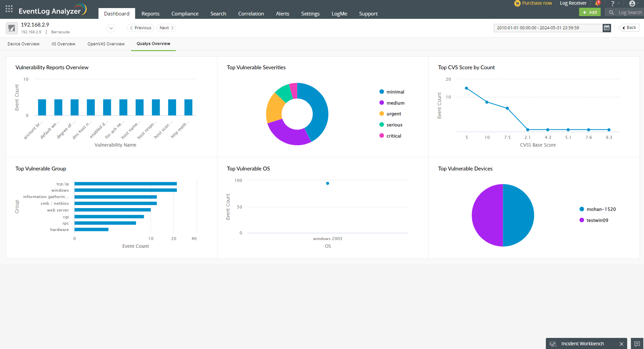Click the date range input field
The height and width of the screenshot is (349, 644).
point(548,28)
